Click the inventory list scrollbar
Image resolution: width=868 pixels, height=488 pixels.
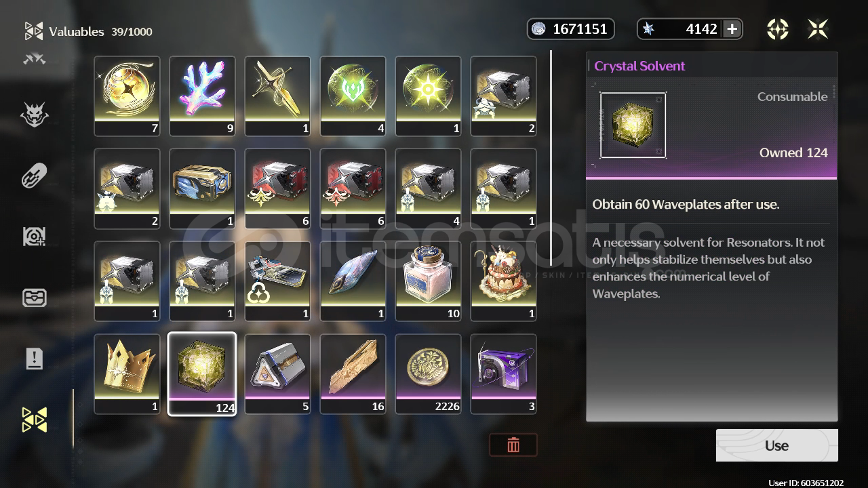pyautogui.click(x=551, y=157)
